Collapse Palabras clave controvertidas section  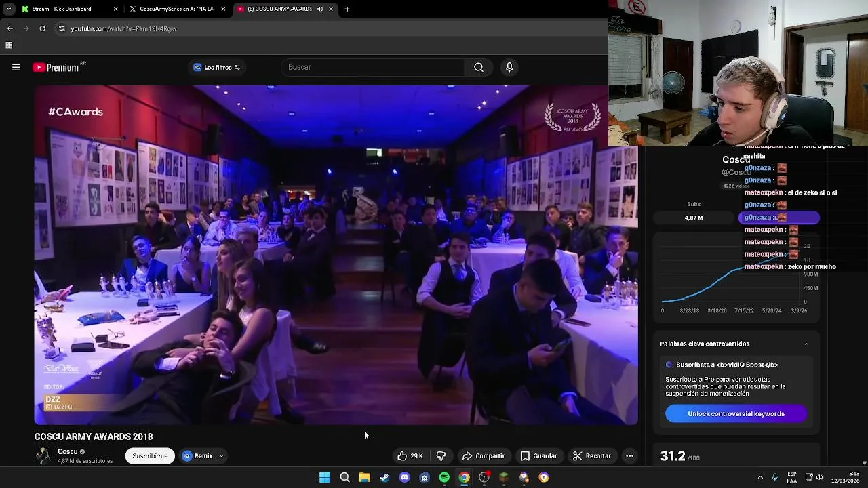click(x=806, y=344)
